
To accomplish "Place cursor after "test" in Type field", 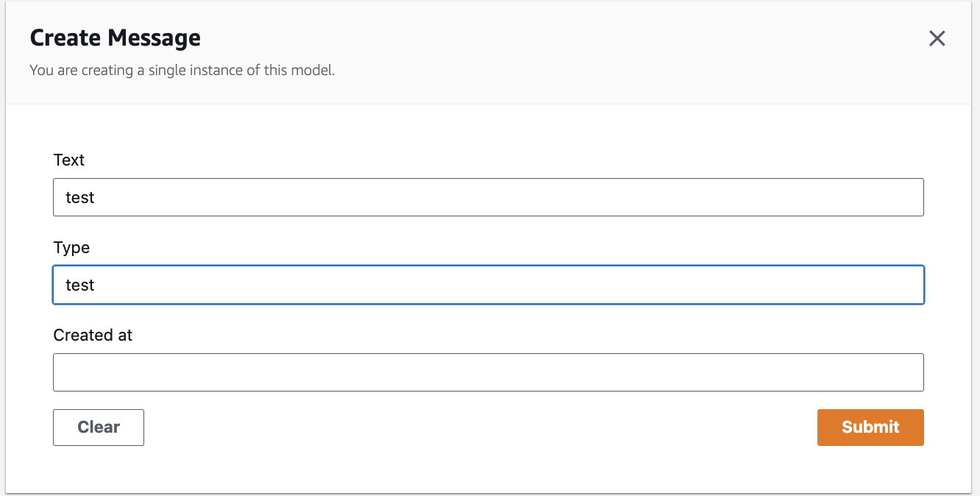I will coord(96,285).
